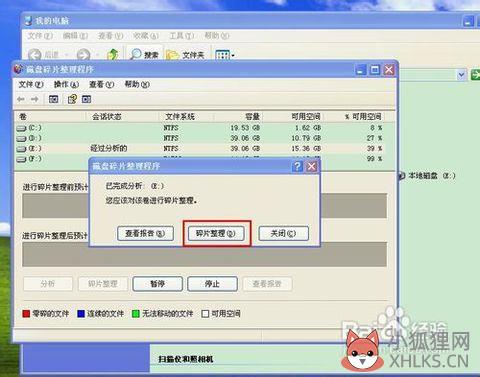Expand the address bar dropdown arrow
The height and width of the screenshot is (377, 480).
tap(461, 75)
